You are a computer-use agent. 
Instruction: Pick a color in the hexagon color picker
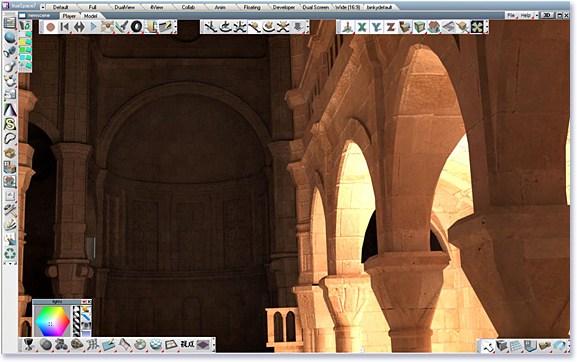[52, 321]
